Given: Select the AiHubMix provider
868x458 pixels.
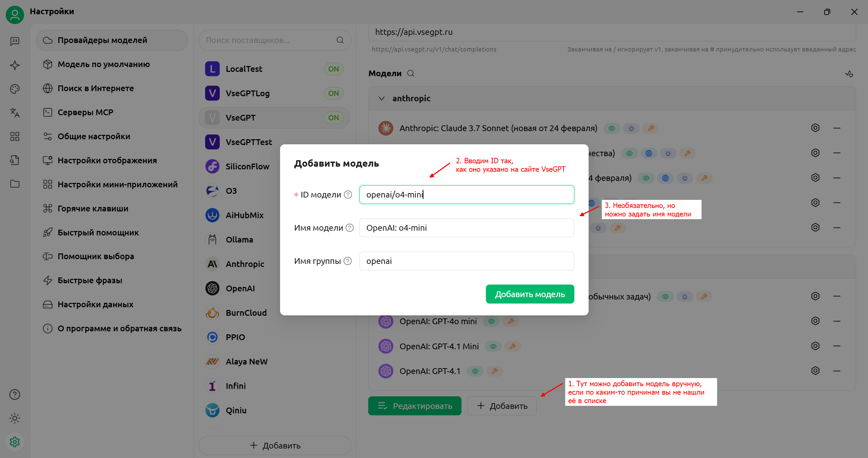Looking at the screenshot, I should 239,215.
